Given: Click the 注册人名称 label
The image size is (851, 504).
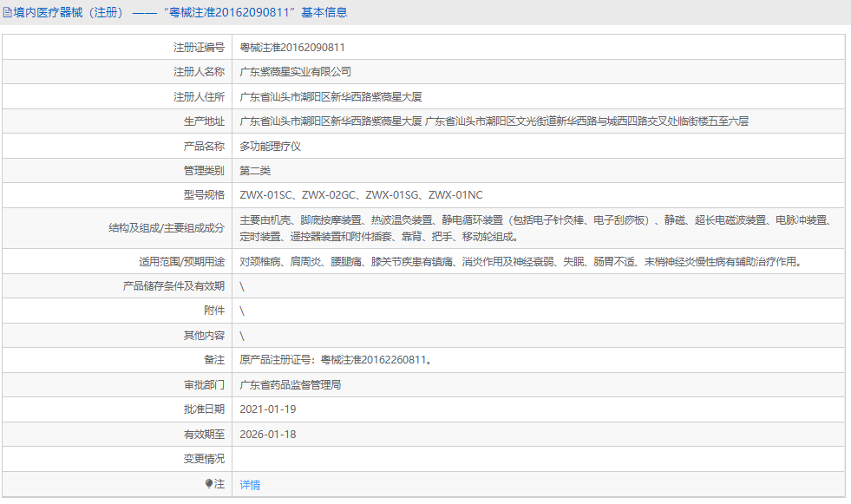Looking at the screenshot, I should pyautogui.click(x=199, y=72).
